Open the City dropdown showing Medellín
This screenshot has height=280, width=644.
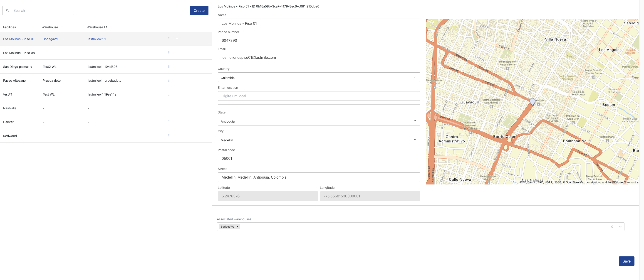pos(319,140)
